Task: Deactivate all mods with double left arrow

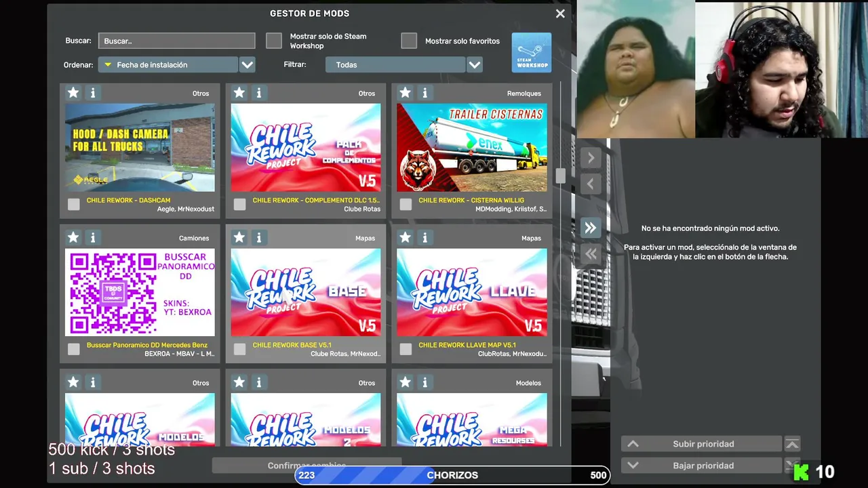Action: click(x=591, y=253)
